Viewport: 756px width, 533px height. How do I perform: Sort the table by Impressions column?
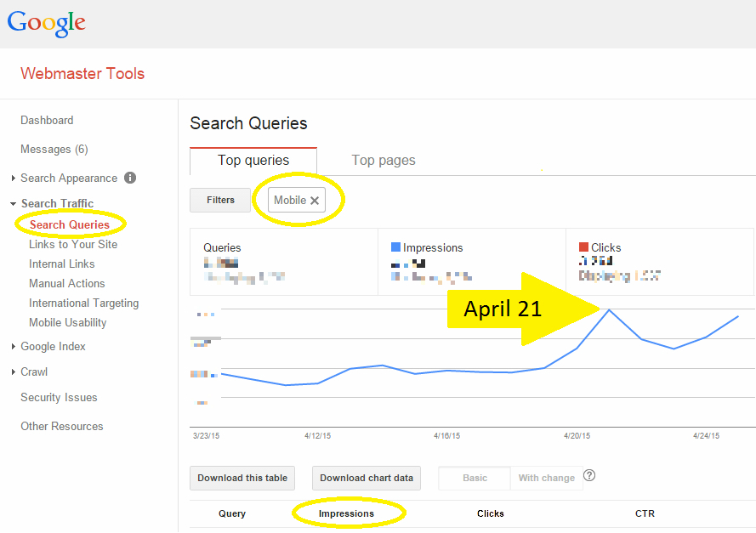(x=346, y=513)
